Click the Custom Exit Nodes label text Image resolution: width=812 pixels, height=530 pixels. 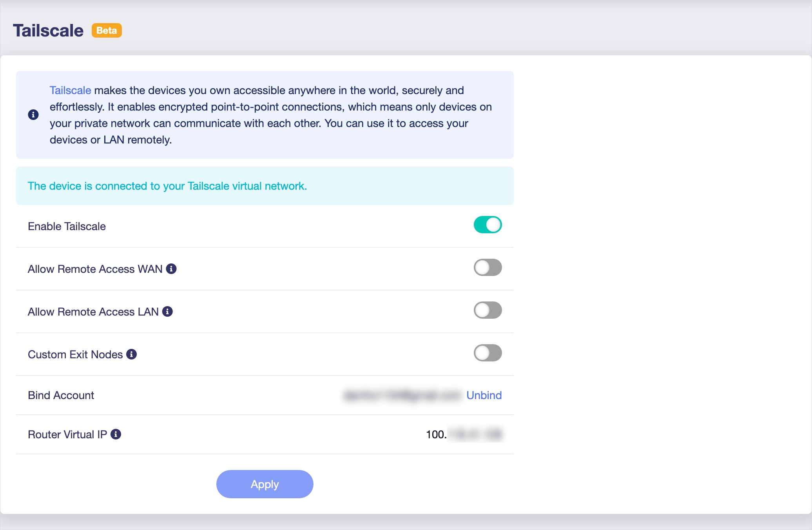[75, 354]
